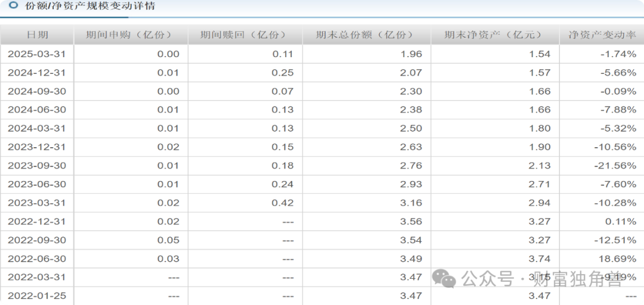Viewport: 644px width, 305px height.
Task: Click the date cell 2024-06-30
Action: coord(37,110)
